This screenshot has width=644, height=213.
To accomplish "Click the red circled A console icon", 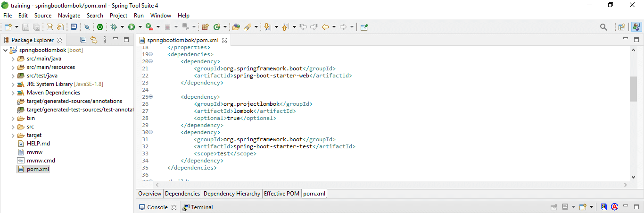I will coord(615,207).
